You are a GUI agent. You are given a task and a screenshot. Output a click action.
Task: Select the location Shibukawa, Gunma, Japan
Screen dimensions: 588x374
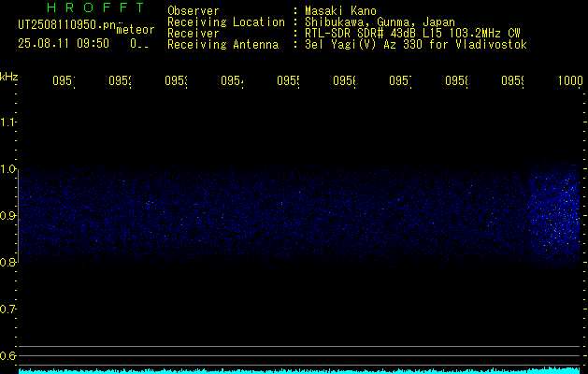click(380, 22)
